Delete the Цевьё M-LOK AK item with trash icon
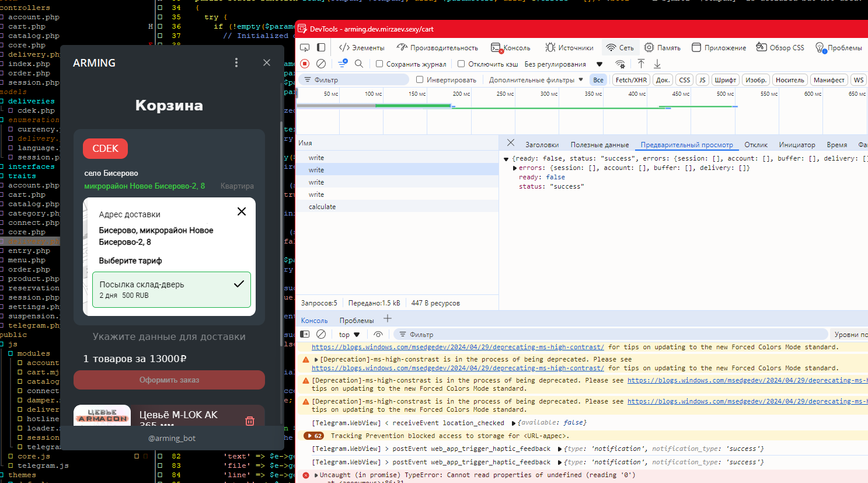 click(x=250, y=421)
